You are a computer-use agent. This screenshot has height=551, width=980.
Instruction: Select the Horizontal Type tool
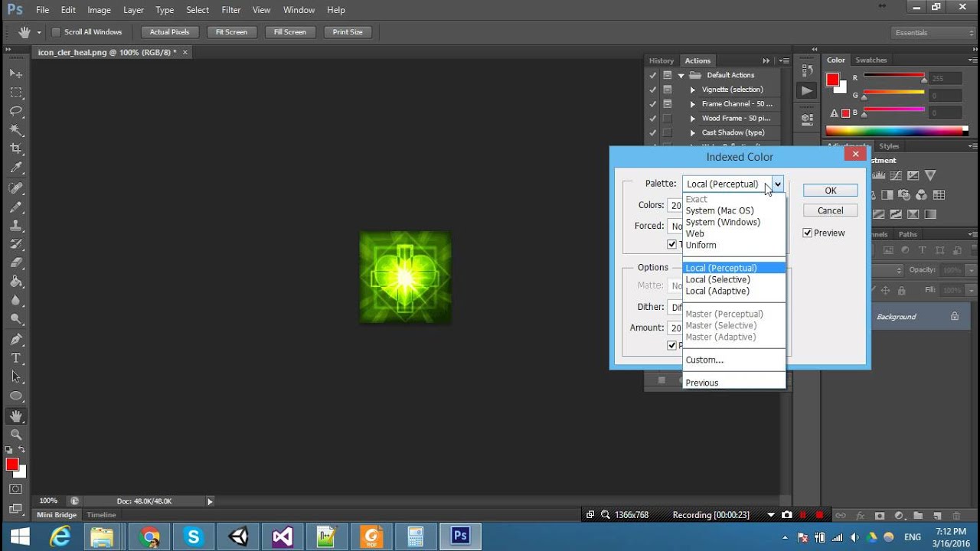point(15,358)
